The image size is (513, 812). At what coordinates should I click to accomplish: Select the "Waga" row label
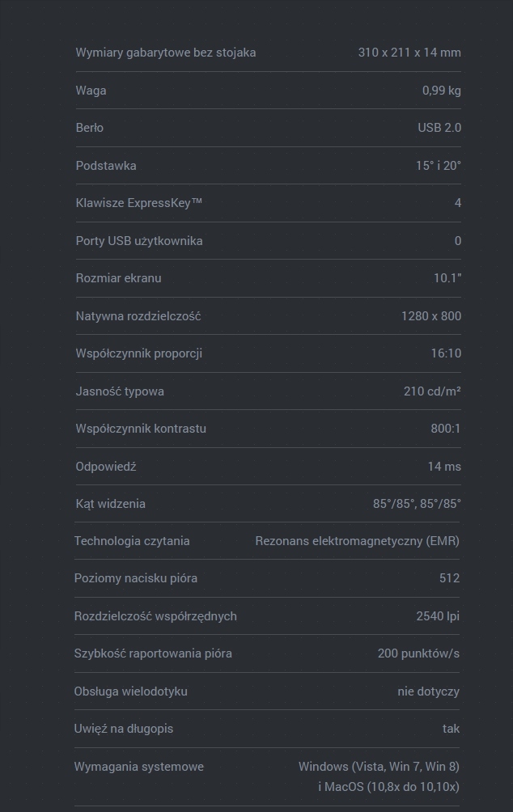tap(91, 91)
